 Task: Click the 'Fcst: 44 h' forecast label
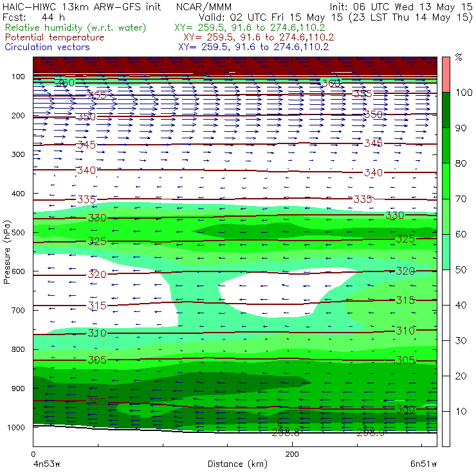[x=33, y=17]
